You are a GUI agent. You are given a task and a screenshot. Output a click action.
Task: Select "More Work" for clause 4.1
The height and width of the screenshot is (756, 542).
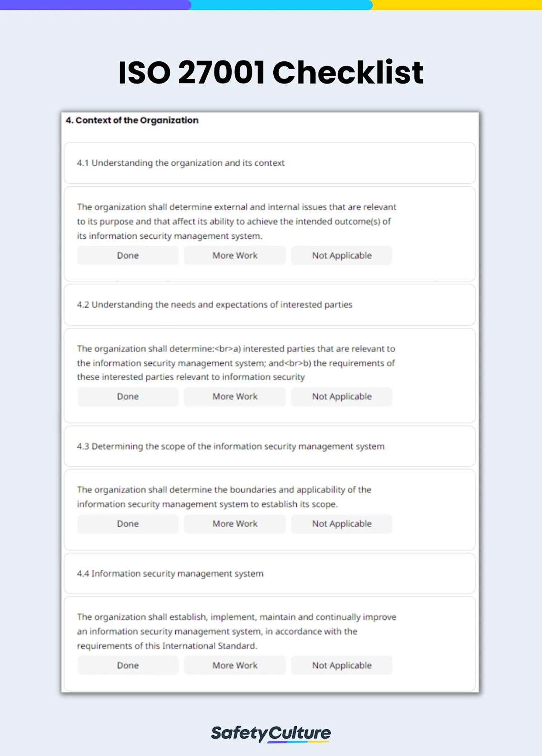coord(234,255)
